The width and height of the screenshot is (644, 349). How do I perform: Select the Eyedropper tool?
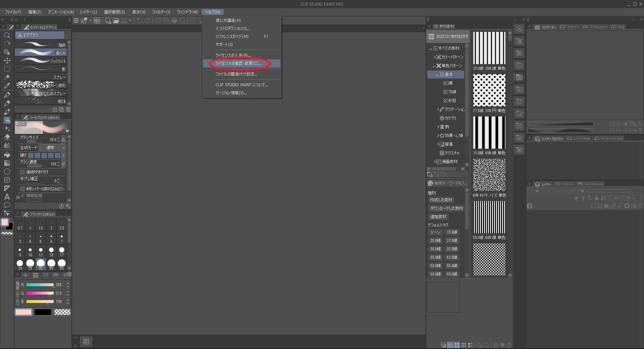[7, 86]
